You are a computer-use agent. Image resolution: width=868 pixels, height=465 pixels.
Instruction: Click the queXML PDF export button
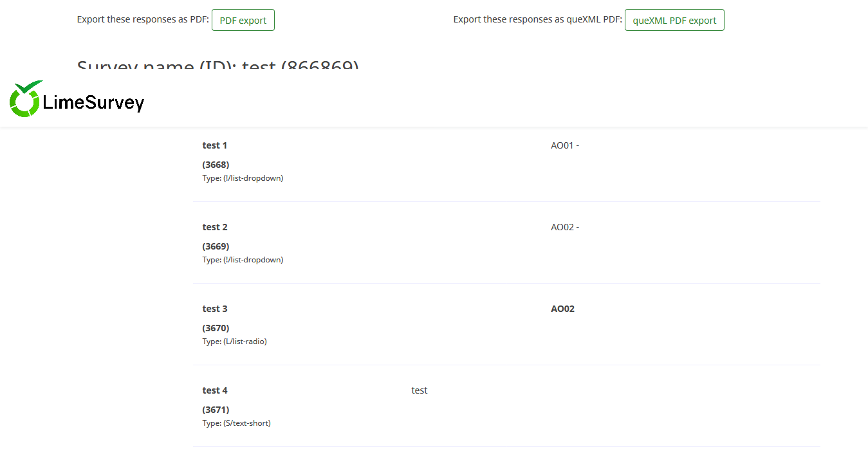[x=674, y=20]
